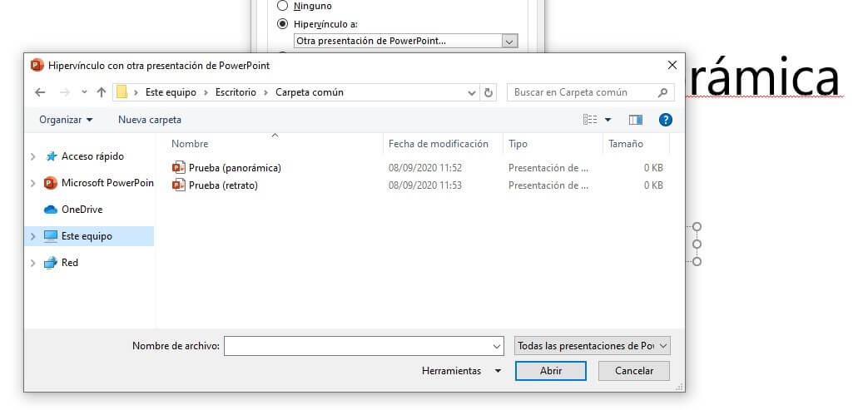Viewport: 868px width, 410px height.
Task: Select Red in navigation pane
Action: click(70, 263)
